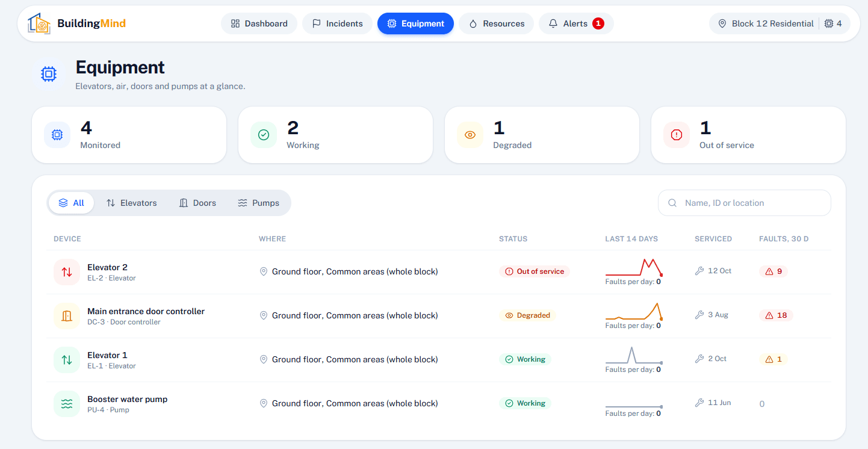Screen dimensions: 868x449
Task: Click the Elevator 2 red arrows icon
Action: click(67, 272)
